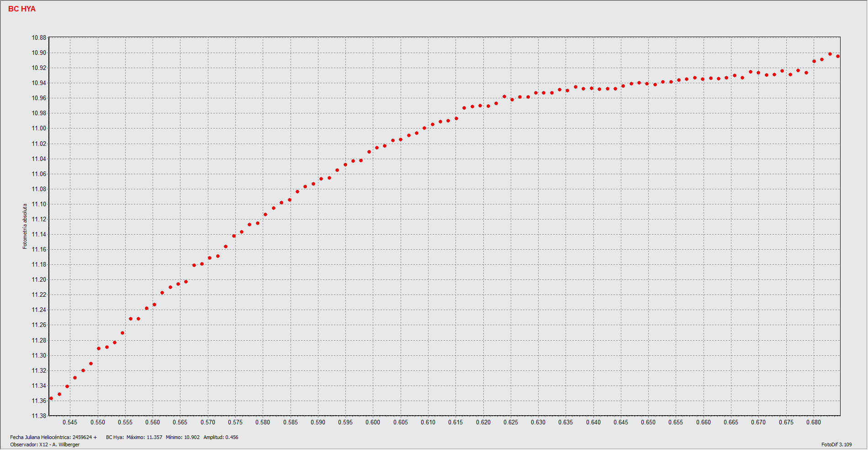The image size is (868, 450).
Task: Click the Mínimo: 10.902 value
Action: click(x=183, y=438)
